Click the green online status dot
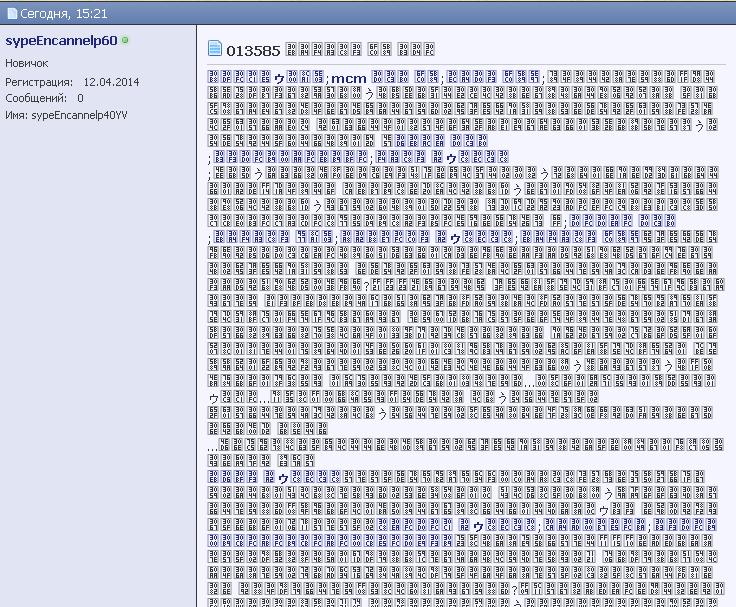 click(x=125, y=40)
